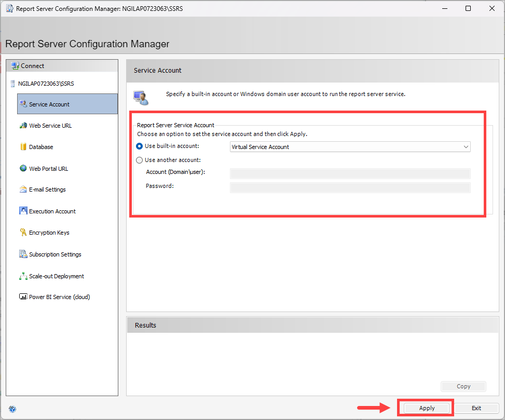Click the E-mail Settings envelope icon

(x=23, y=189)
